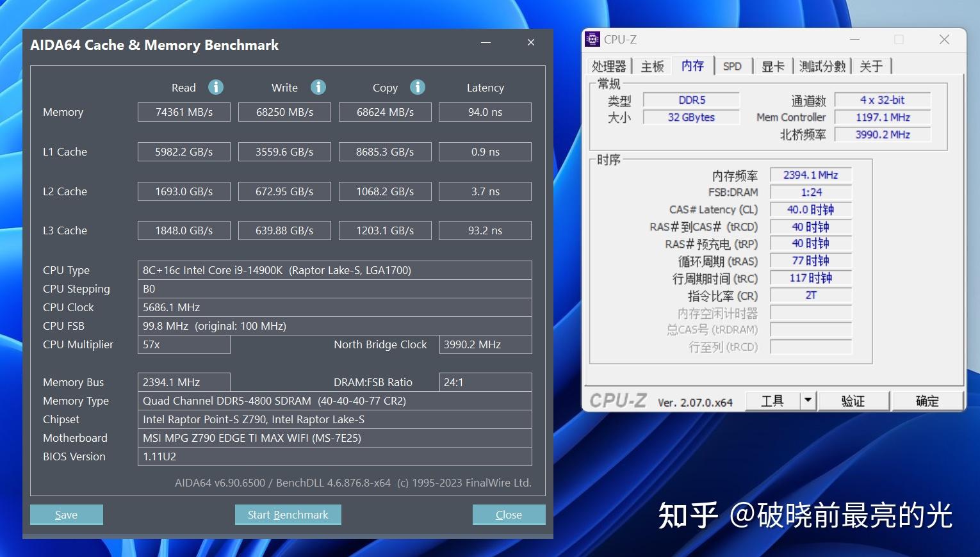The image size is (980, 557).
Task: Click the 内存频率 2394.1 MHz field in CPU-Z
Action: click(x=811, y=175)
